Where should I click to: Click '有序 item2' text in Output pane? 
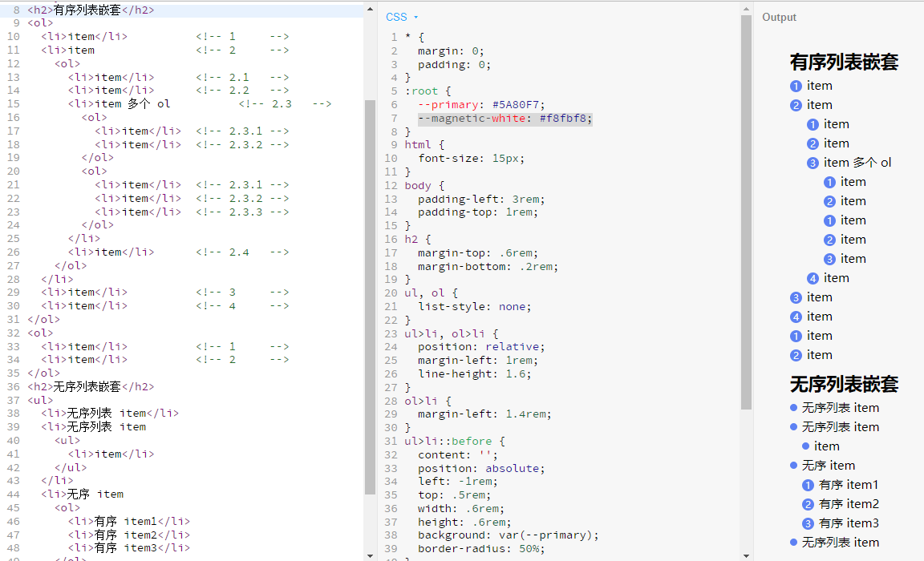click(849, 504)
